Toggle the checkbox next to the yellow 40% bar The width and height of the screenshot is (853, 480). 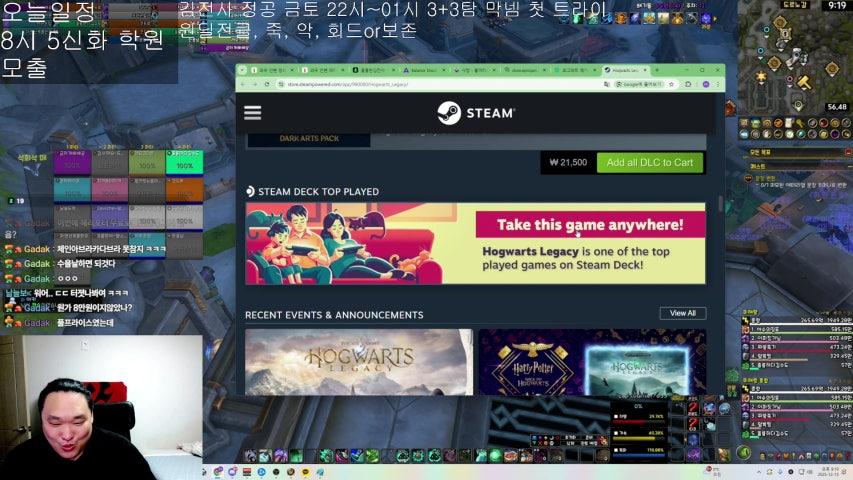(616, 433)
